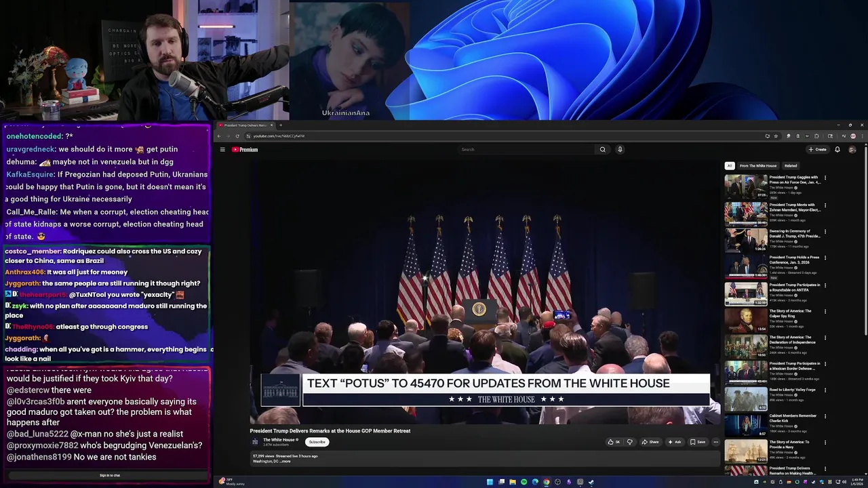The image size is (868, 488).
Task: Open Declaration of Independence video title
Action: [x=793, y=340]
